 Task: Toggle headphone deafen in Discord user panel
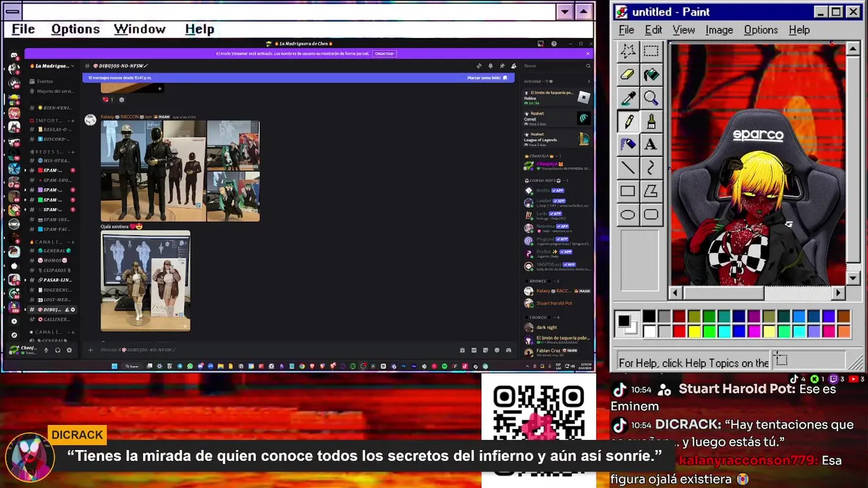click(x=58, y=350)
